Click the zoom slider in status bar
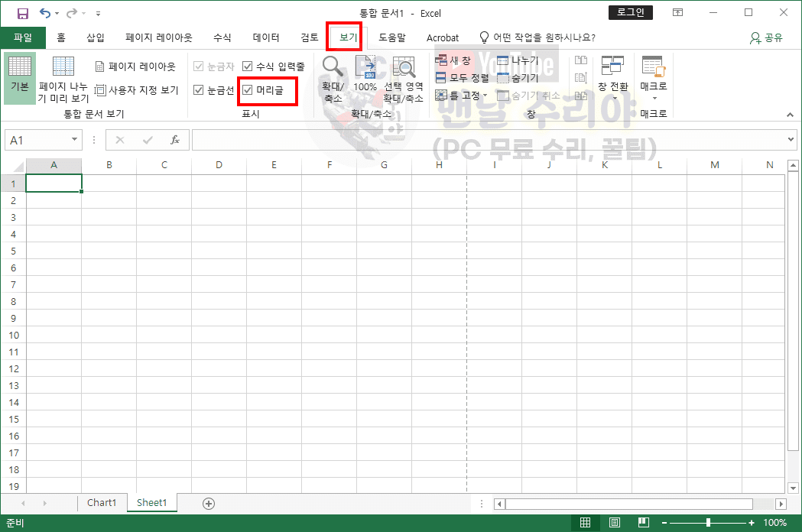The width and height of the screenshot is (802, 532). pos(708,523)
